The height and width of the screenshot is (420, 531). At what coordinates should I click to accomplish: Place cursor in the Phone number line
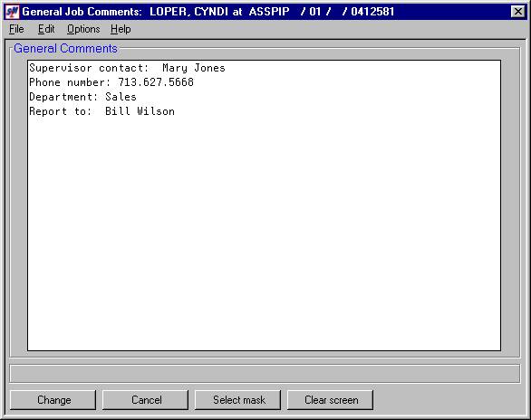(x=111, y=82)
